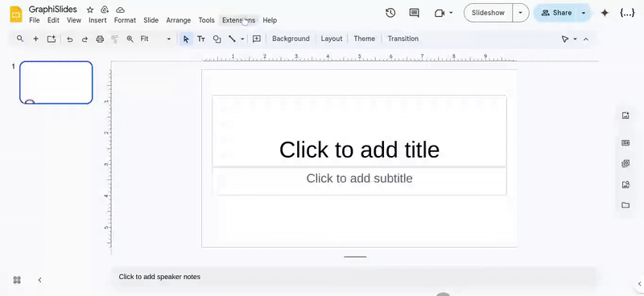
Task: Open the comments history icon
Action: [x=415, y=13]
